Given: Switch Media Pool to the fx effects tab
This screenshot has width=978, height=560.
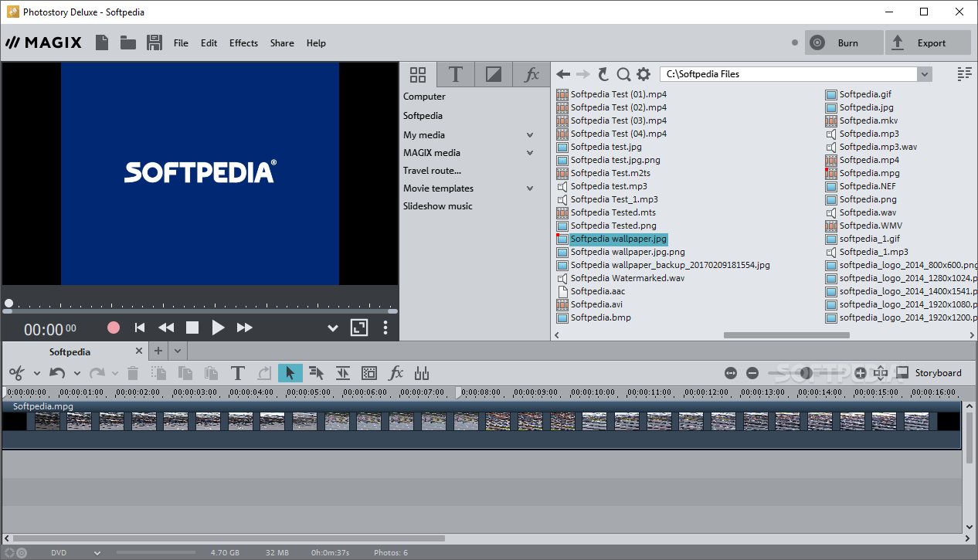Looking at the screenshot, I should (x=531, y=74).
